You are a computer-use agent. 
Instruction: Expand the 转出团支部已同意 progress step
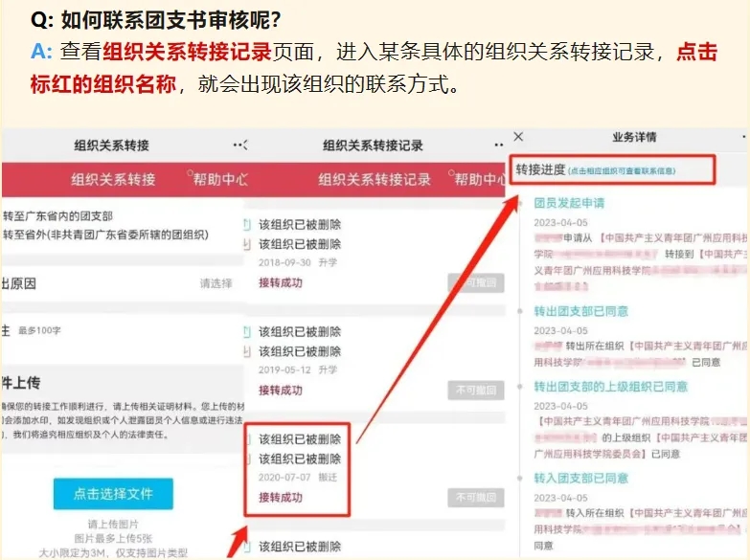(x=580, y=311)
